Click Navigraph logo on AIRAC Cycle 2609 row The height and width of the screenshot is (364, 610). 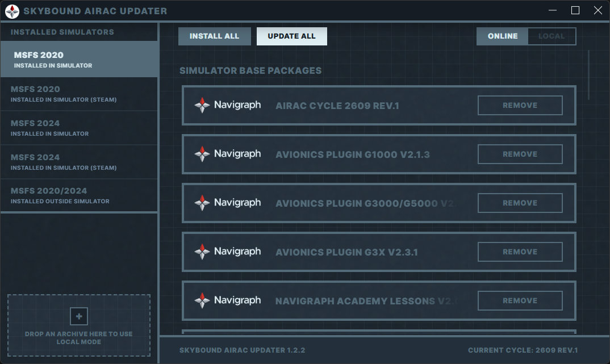click(x=228, y=105)
